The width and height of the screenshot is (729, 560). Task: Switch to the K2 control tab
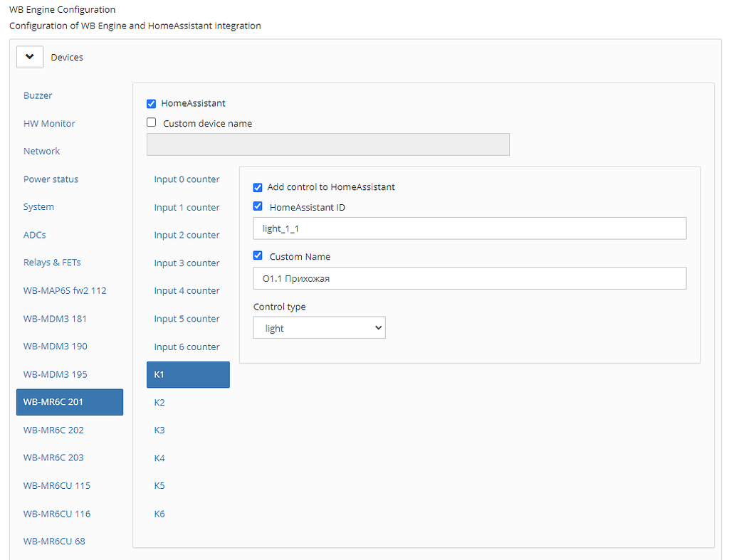pyautogui.click(x=159, y=403)
